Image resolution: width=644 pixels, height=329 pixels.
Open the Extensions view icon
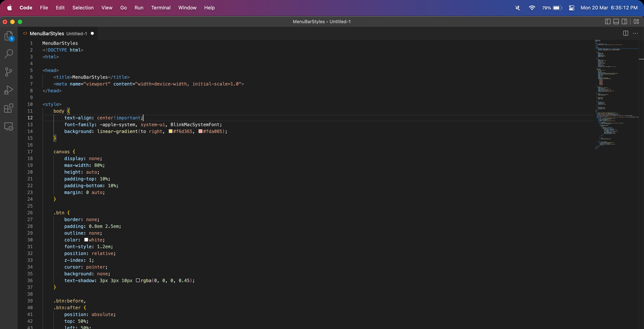[9, 108]
